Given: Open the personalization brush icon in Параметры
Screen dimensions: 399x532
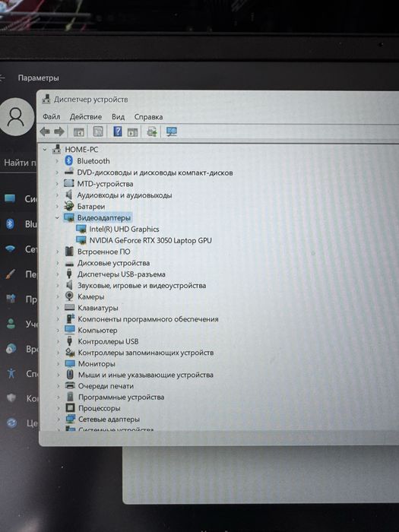Looking at the screenshot, I should coord(11,274).
